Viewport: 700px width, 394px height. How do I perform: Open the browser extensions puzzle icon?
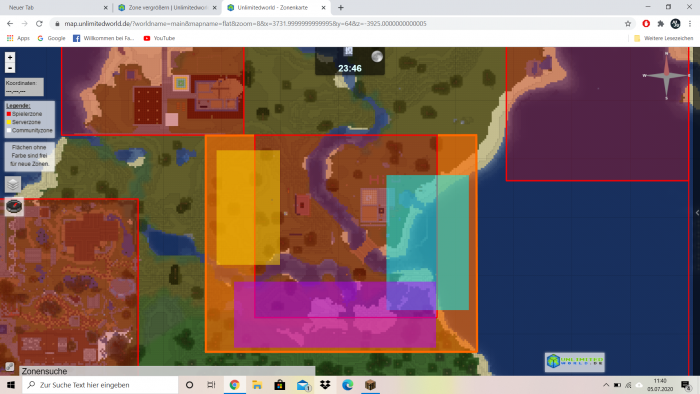click(661, 24)
